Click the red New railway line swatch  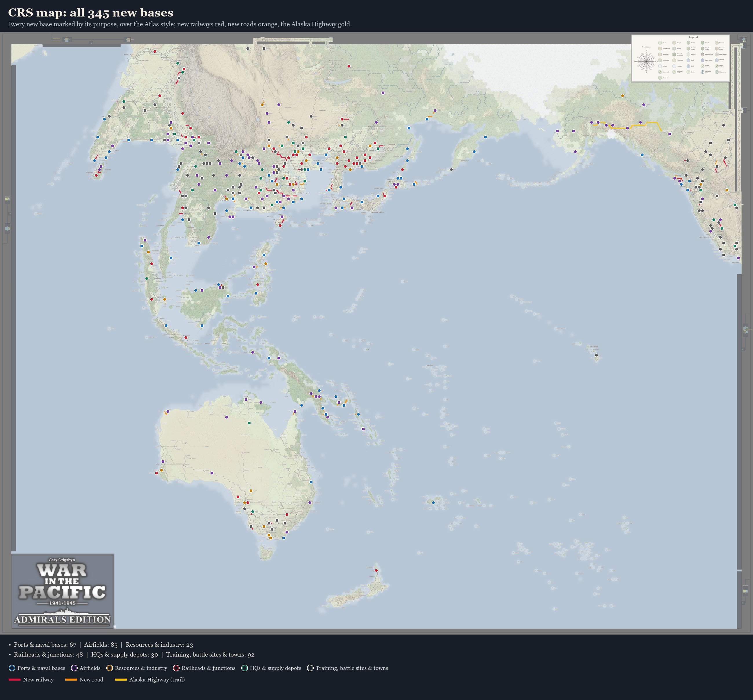tap(14, 679)
